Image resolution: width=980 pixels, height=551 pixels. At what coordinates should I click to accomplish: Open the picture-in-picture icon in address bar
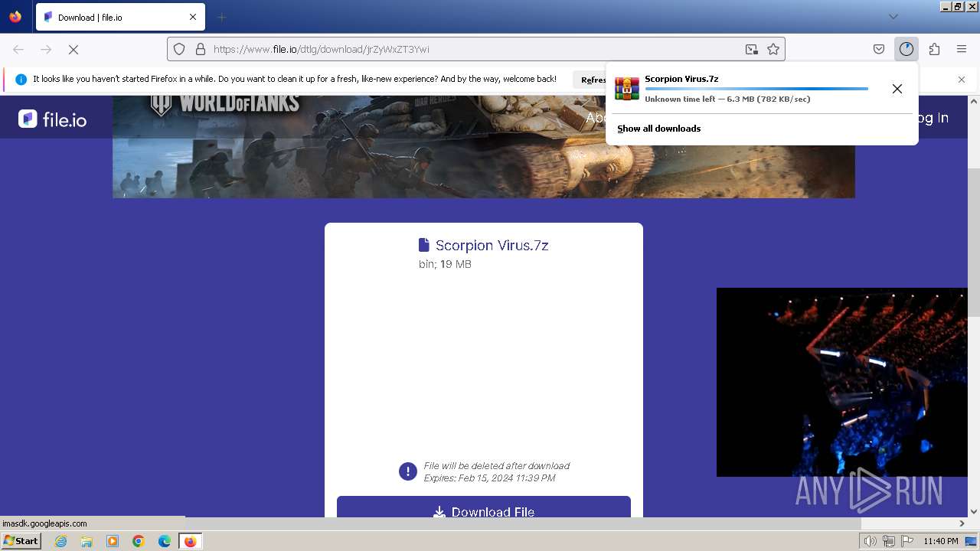[x=752, y=49]
